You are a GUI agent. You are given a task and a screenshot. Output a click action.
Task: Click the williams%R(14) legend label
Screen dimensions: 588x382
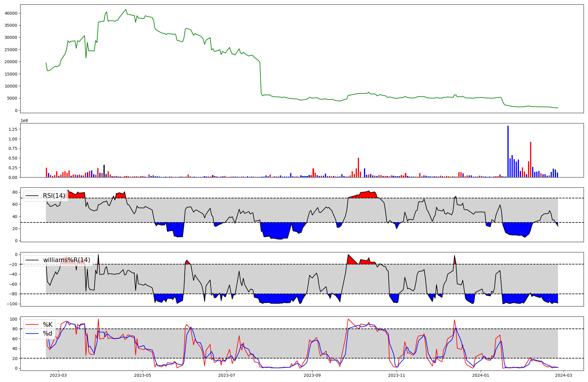(67, 260)
